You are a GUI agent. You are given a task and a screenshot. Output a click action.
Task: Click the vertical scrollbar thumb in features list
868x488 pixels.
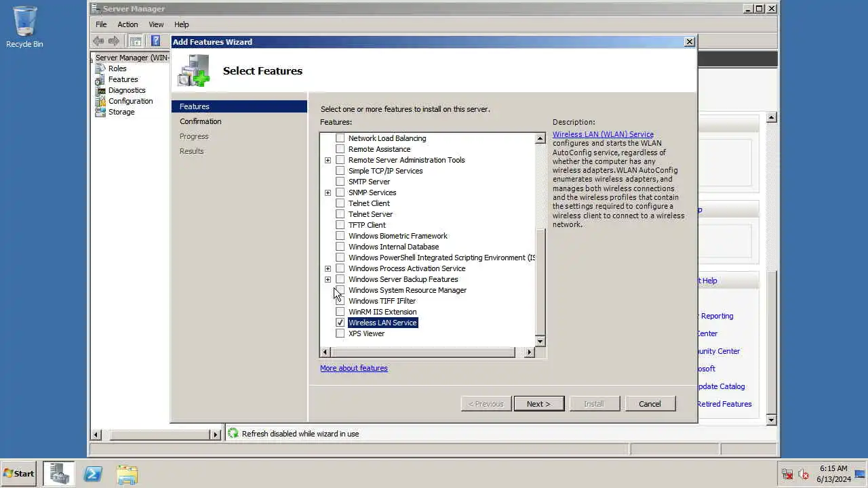coord(540,281)
